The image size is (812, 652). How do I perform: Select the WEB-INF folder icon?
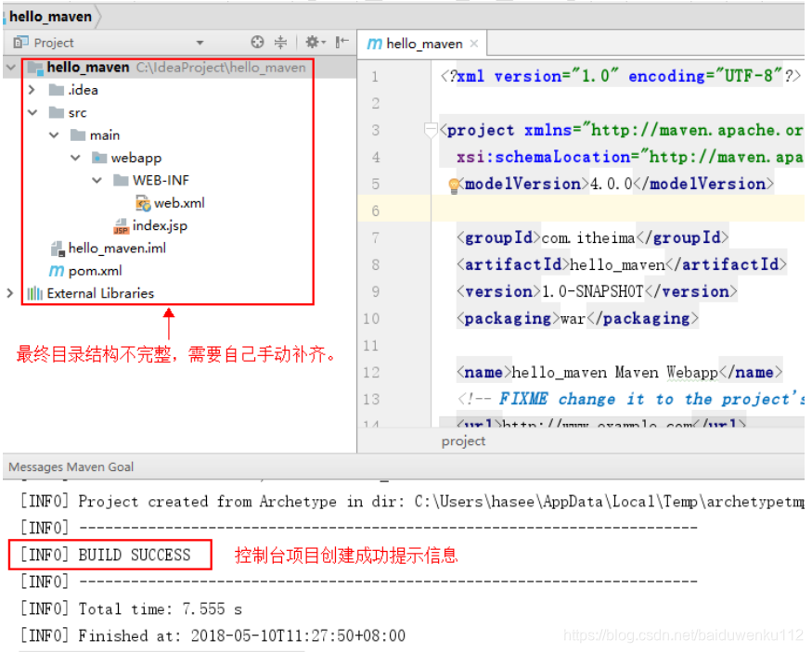point(121,180)
